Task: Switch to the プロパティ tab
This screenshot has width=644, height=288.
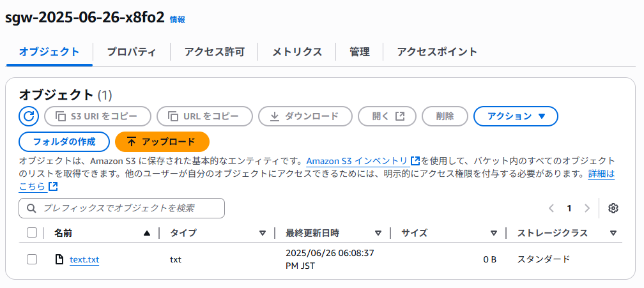Action: pos(132,52)
